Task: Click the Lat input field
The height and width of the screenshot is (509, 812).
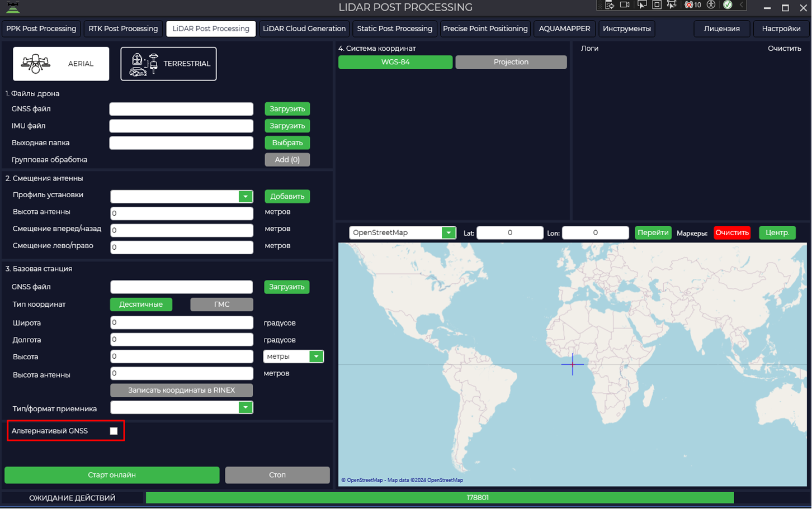Action: (510, 233)
